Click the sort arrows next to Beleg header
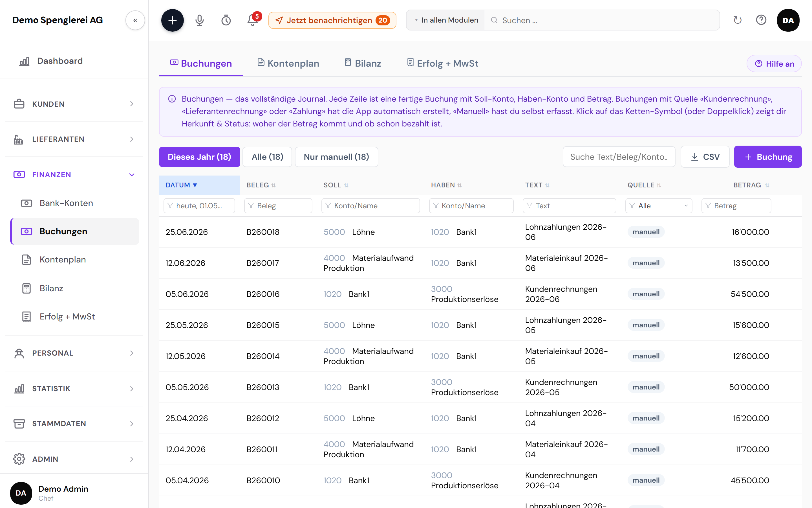Viewport: 812px width, 508px height. tap(273, 185)
